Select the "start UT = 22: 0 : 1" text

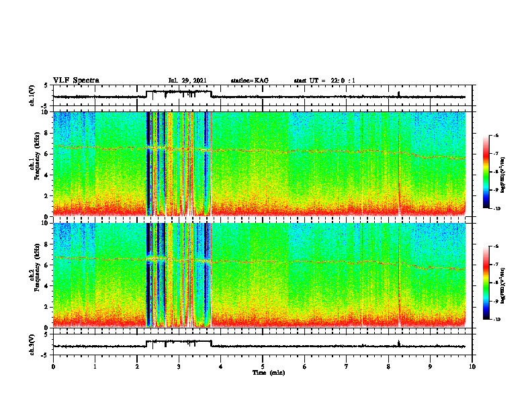click(324, 81)
